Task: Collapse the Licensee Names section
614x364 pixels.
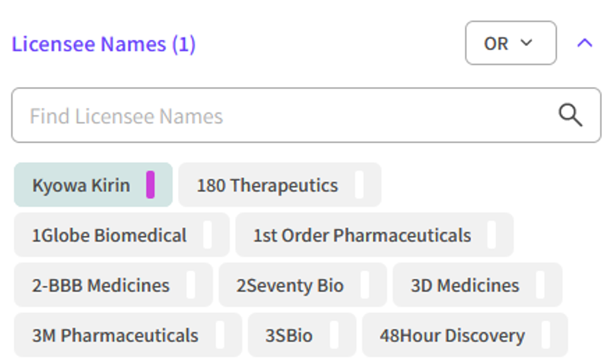Action: [585, 43]
